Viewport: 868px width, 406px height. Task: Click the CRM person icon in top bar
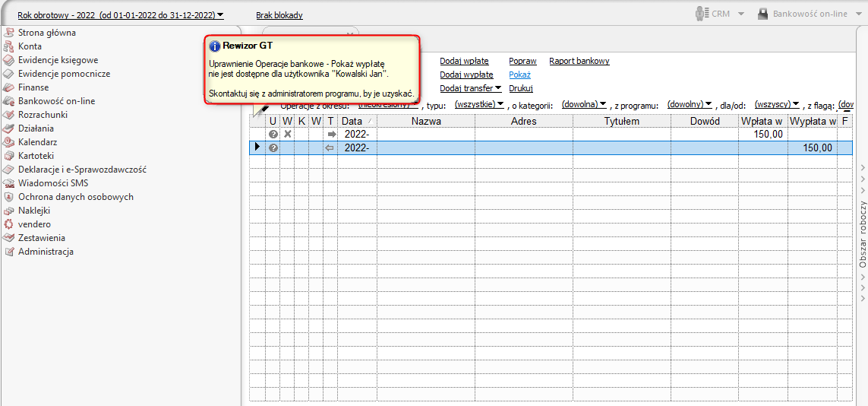pos(702,14)
